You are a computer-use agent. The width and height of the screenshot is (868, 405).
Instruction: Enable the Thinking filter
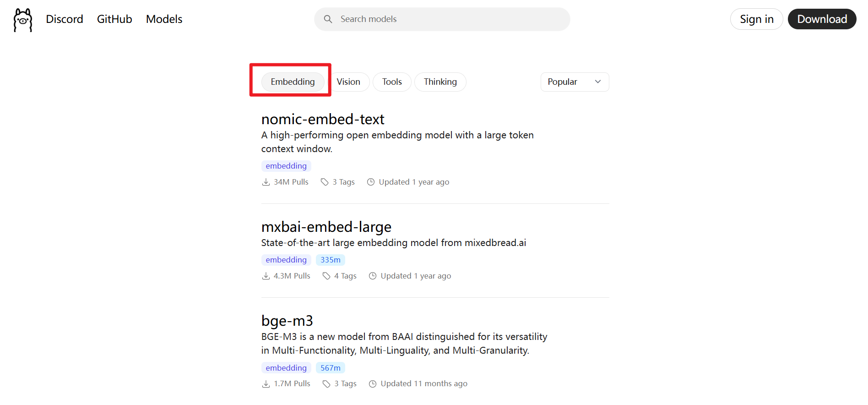[440, 82]
